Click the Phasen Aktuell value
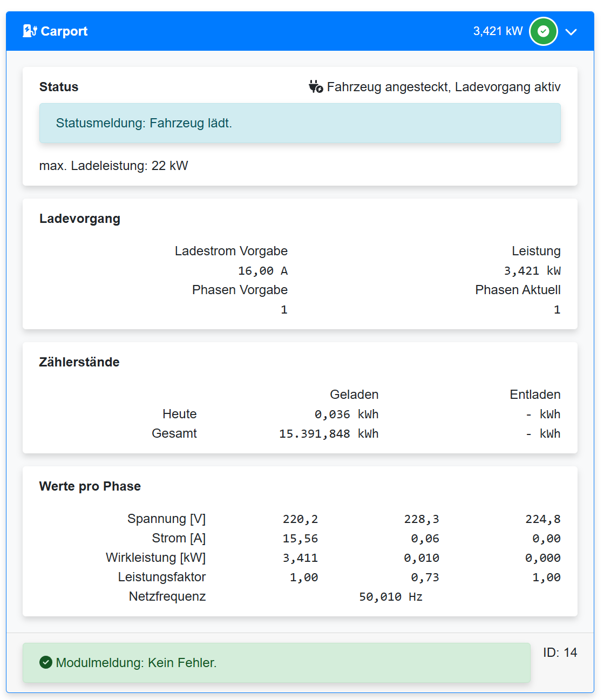 point(556,310)
